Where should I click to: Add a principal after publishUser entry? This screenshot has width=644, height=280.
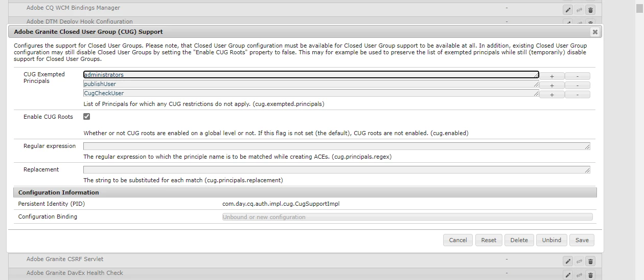click(552, 85)
